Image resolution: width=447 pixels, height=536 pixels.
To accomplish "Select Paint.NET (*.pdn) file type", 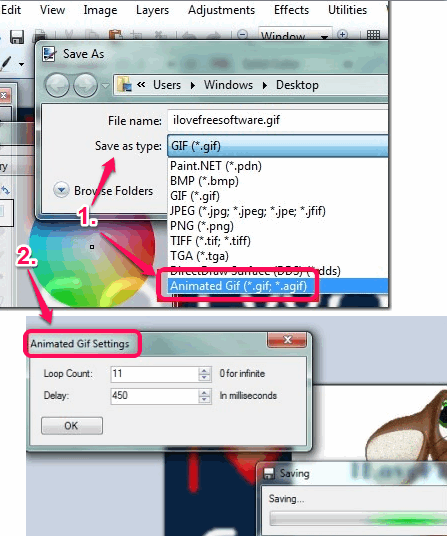I will tap(278, 166).
